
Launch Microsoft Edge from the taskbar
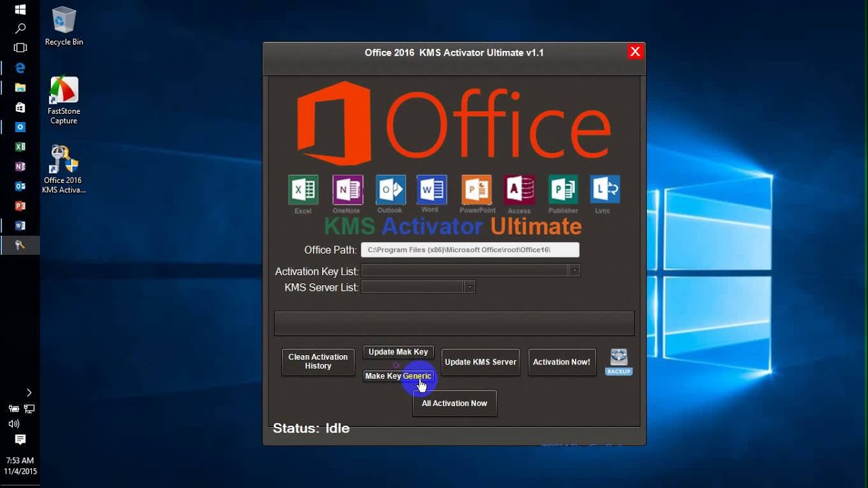pos(20,68)
